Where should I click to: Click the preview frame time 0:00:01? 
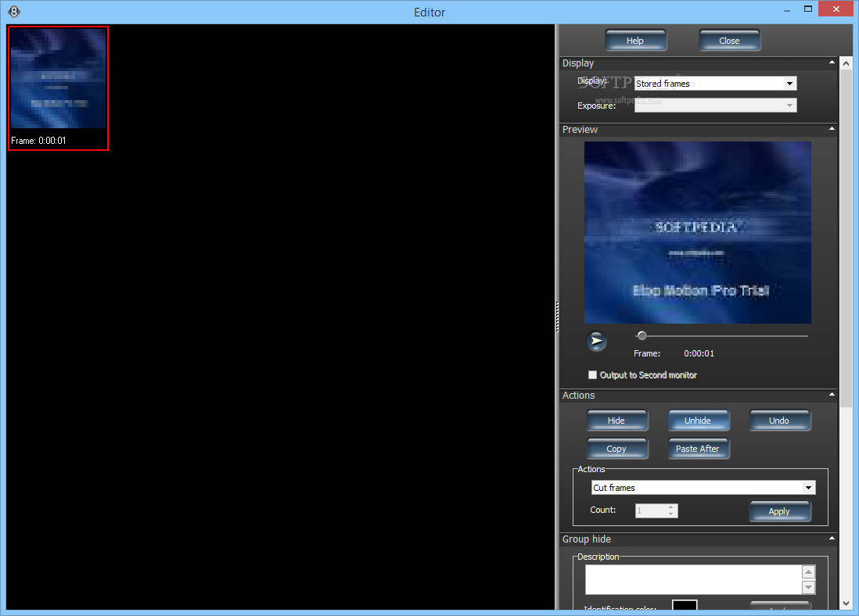[x=699, y=353]
